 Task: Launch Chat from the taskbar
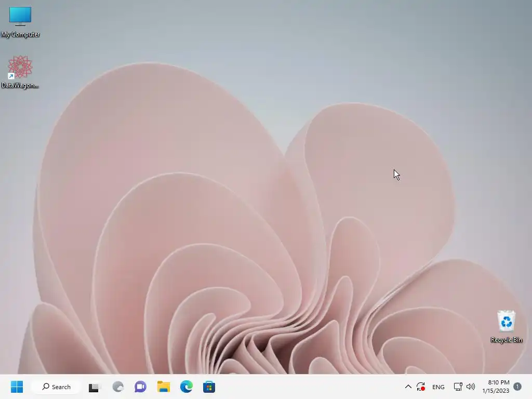[140, 387]
